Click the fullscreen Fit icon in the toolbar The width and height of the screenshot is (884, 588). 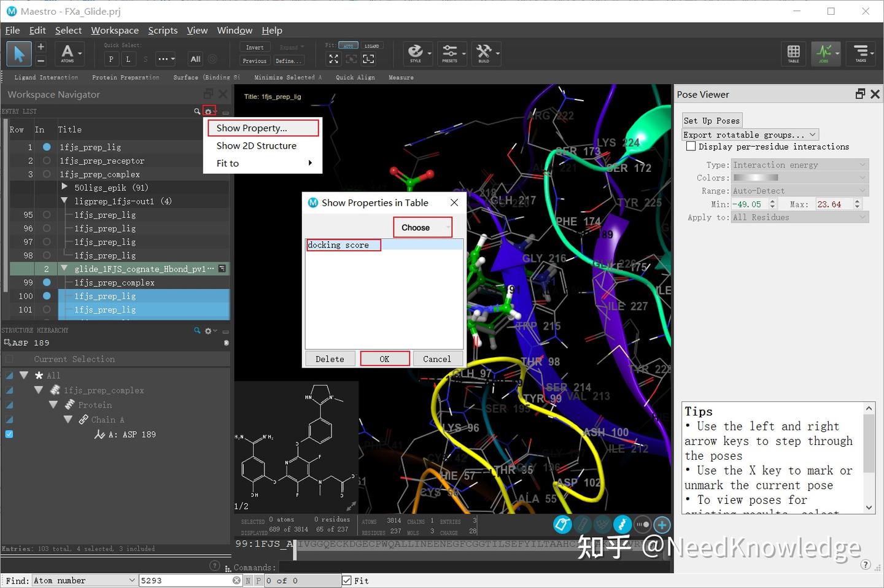point(333,59)
